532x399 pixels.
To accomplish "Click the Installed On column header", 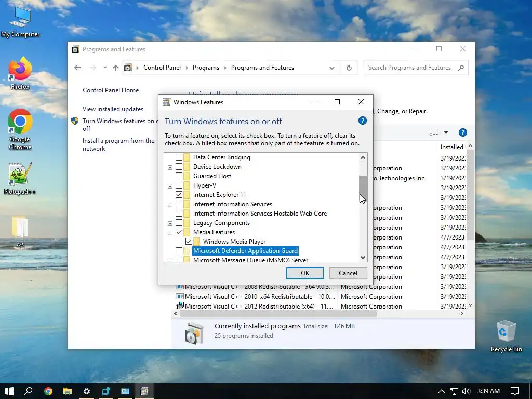I will click(x=453, y=147).
